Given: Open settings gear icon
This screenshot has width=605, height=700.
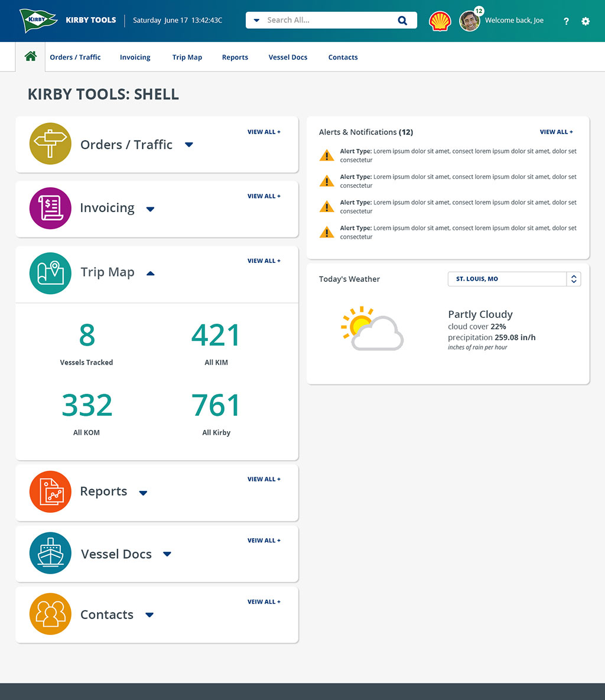Looking at the screenshot, I should point(586,21).
